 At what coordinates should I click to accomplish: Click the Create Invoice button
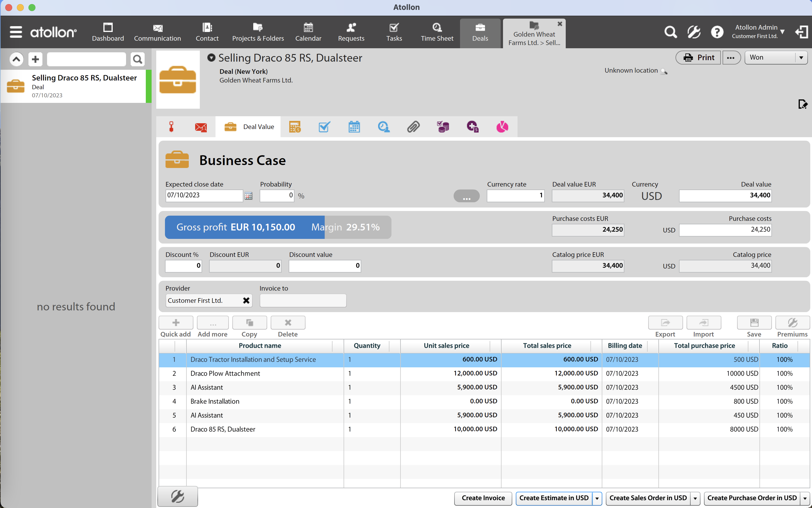483,498
